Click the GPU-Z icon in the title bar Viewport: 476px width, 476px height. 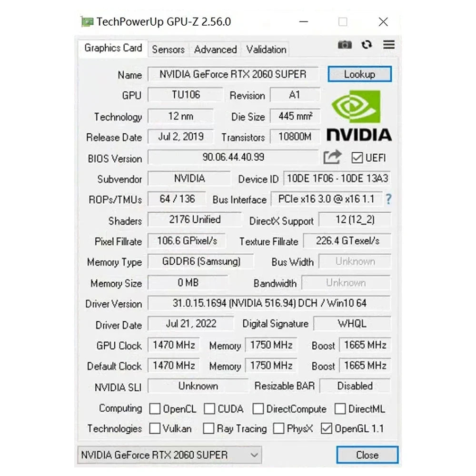[x=87, y=21]
